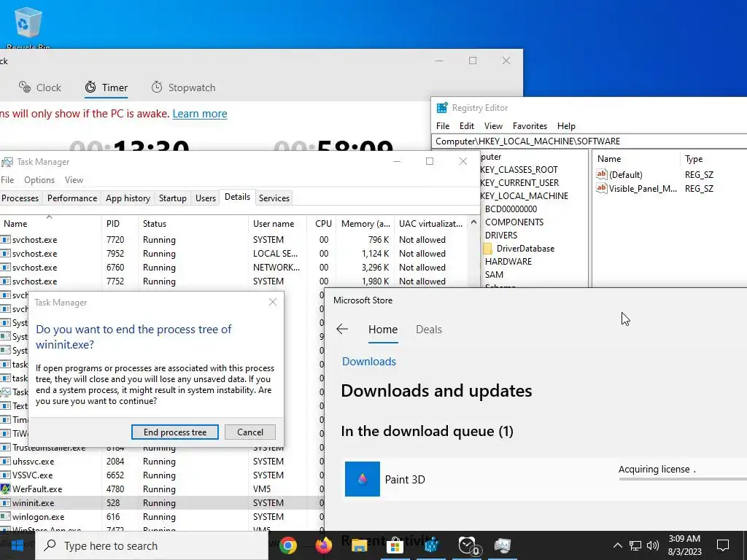Sort processes by User name column header
This screenshot has width=747, height=560.
(277, 223)
